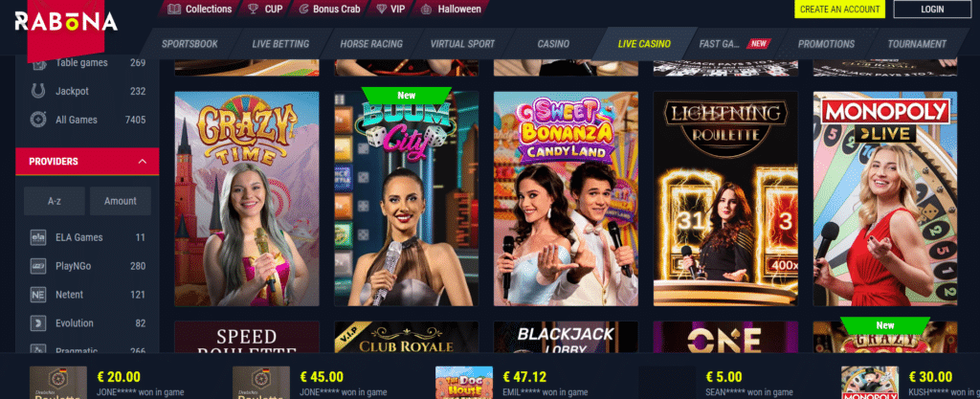
Task: Click the Rabona logo
Action: 66,22
